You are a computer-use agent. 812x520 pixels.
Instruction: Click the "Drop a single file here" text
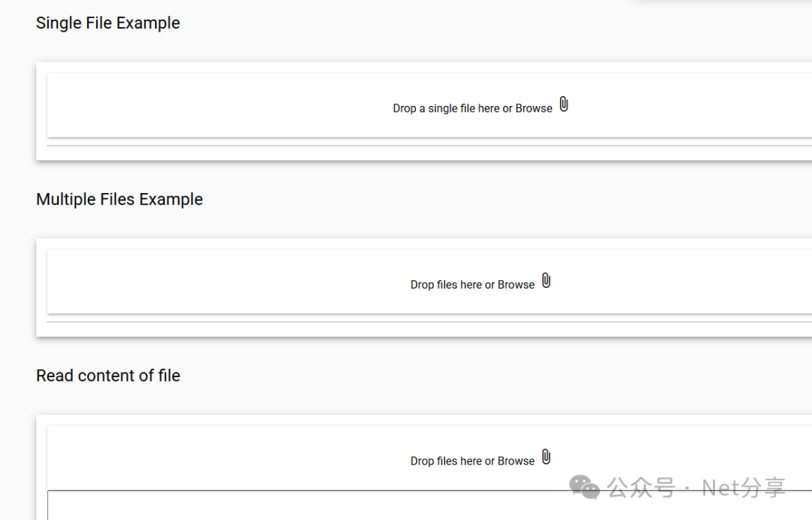[446, 108]
